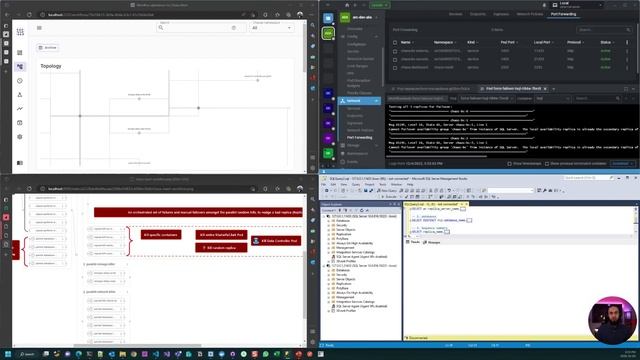Open Documentation book icon in Chaos Mesh sidebar
The height and width of the screenshot is (360, 640).
point(20,163)
